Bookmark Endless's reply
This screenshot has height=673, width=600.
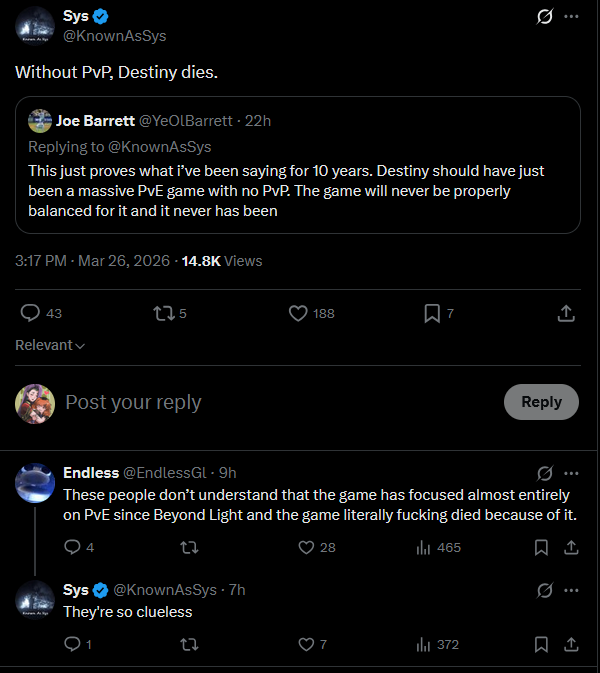(x=541, y=547)
